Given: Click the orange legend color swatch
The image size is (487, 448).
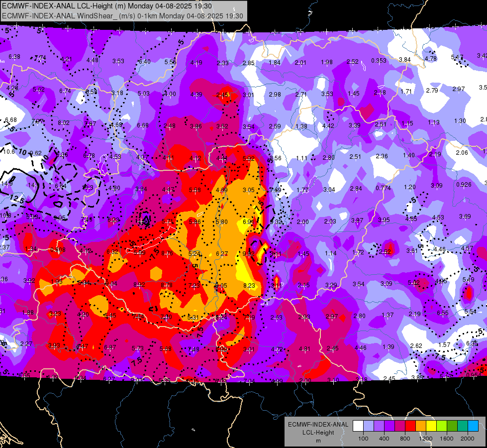Looking at the screenshot, I should pos(421,426).
